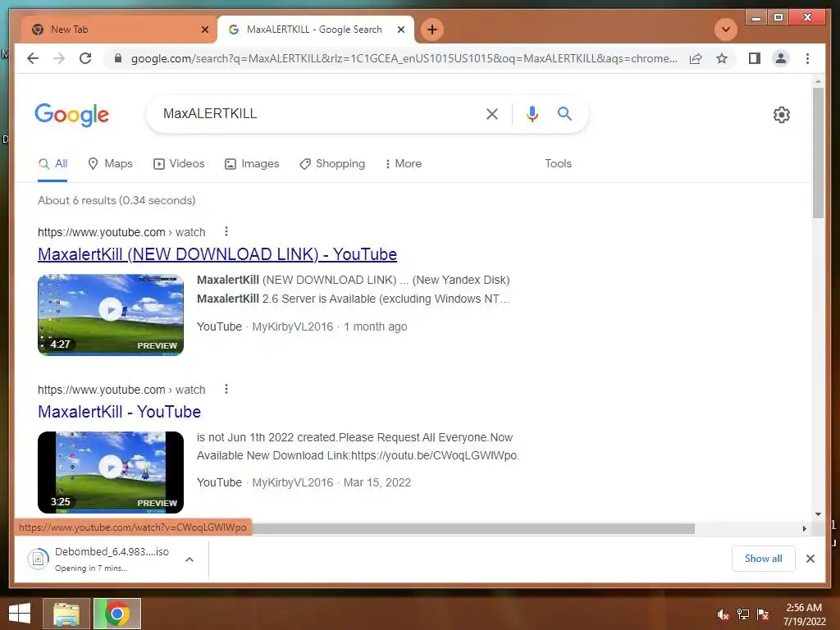This screenshot has width=840, height=630.
Task: Click inside the MaxALERTKILL search field
Action: [316, 113]
